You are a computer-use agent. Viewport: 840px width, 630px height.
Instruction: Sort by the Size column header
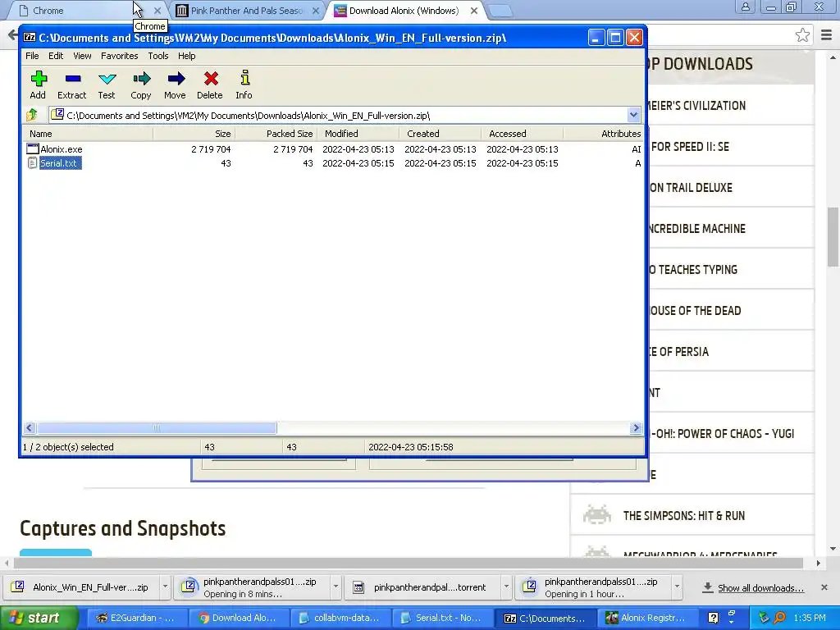point(194,134)
